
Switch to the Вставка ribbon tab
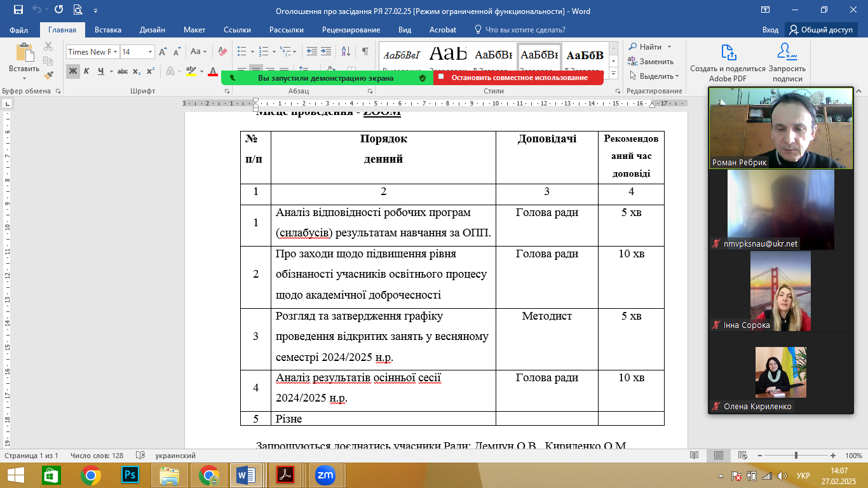108,30
